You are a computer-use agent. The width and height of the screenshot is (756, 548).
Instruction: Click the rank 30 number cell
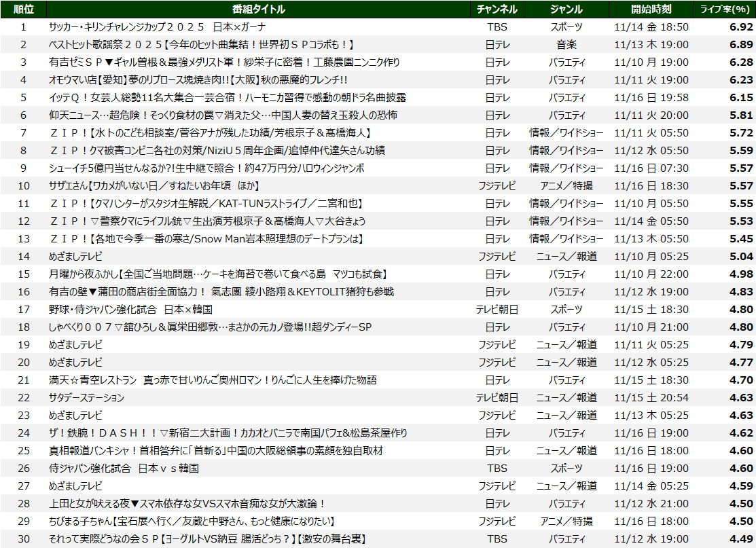(x=24, y=538)
